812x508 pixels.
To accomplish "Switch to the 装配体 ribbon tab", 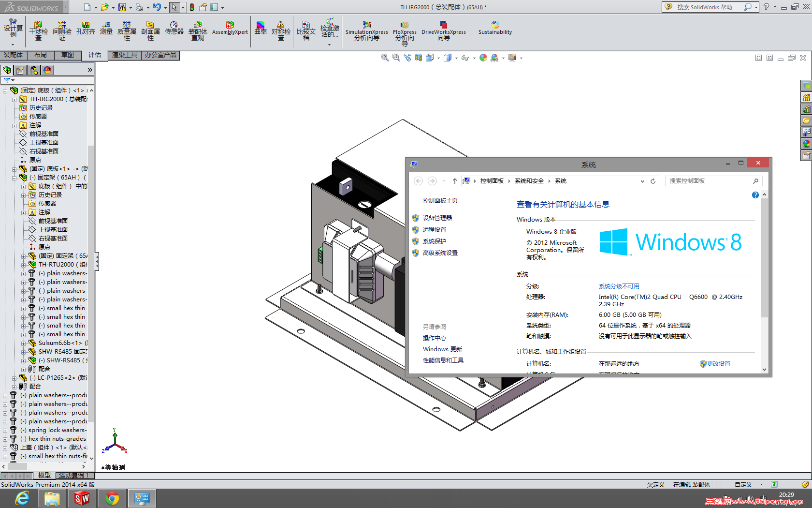I will click(13, 55).
